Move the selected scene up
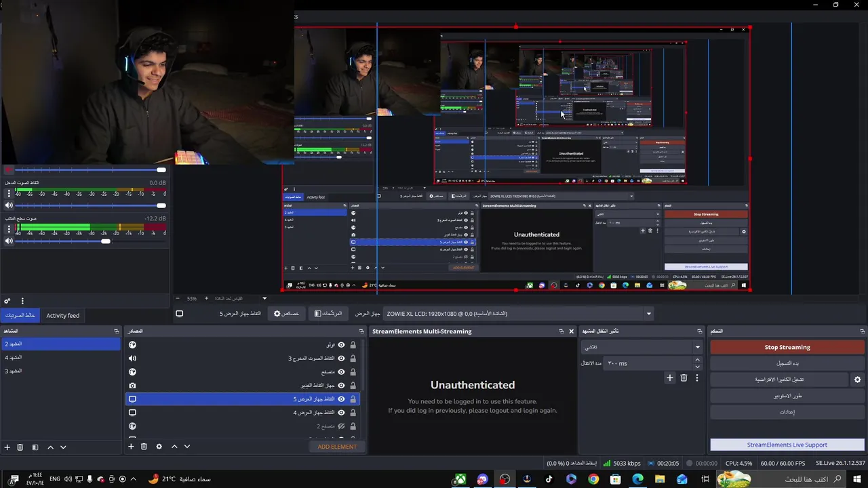The width and height of the screenshot is (868, 488). pyautogui.click(x=50, y=447)
